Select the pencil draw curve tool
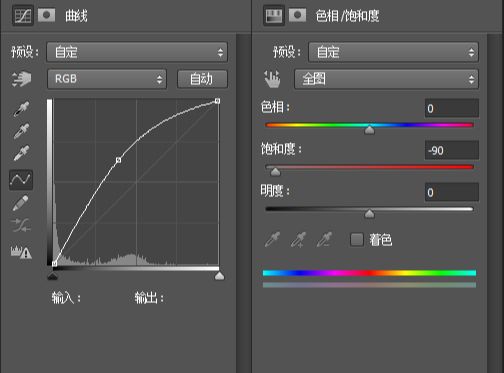Screen dimensions: 504x373 pyautogui.click(x=20, y=203)
